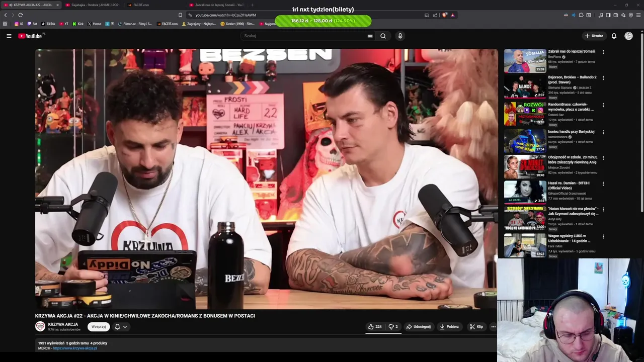Open the Kick bookmark
Image resolution: width=644 pixels, height=362 pixels.
click(78, 24)
